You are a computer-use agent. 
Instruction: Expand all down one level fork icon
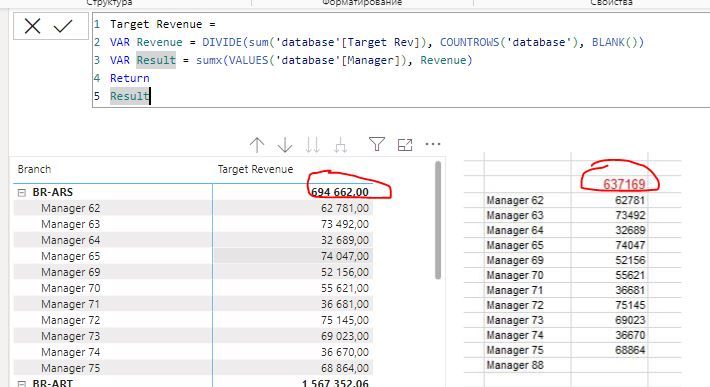tap(340, 145)
